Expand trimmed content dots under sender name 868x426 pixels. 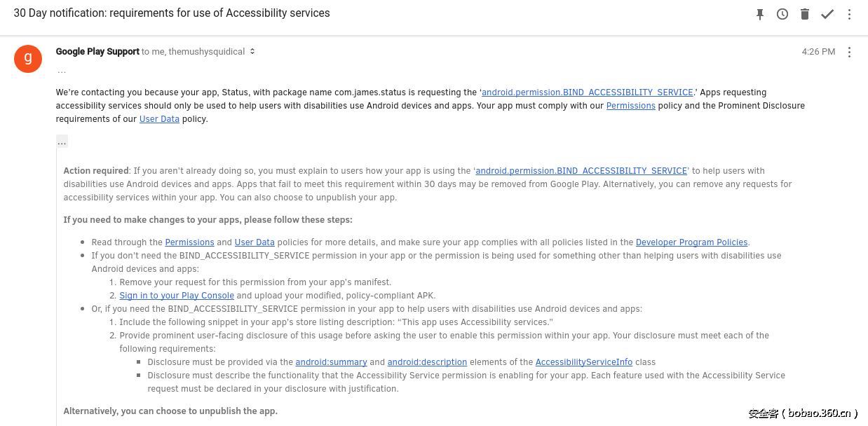point(62,70)
